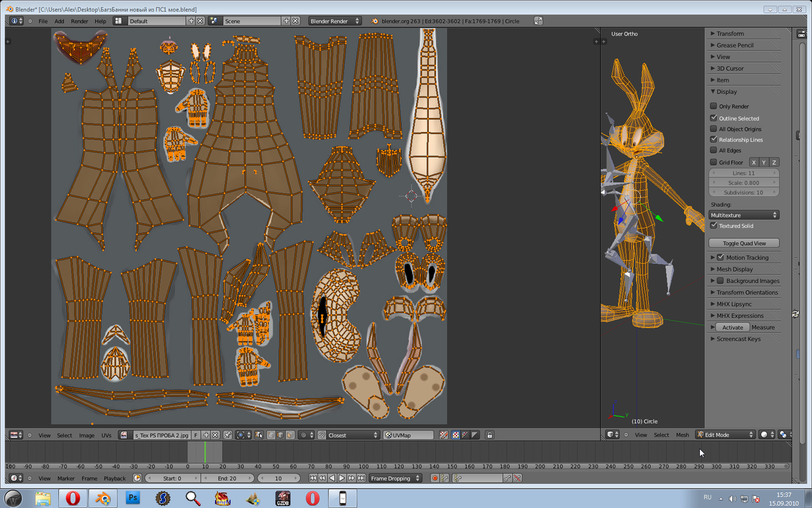Open the 3D View editor type selector icon
The width and height of the screenshot is (812, 508).
tap(613, 434)
